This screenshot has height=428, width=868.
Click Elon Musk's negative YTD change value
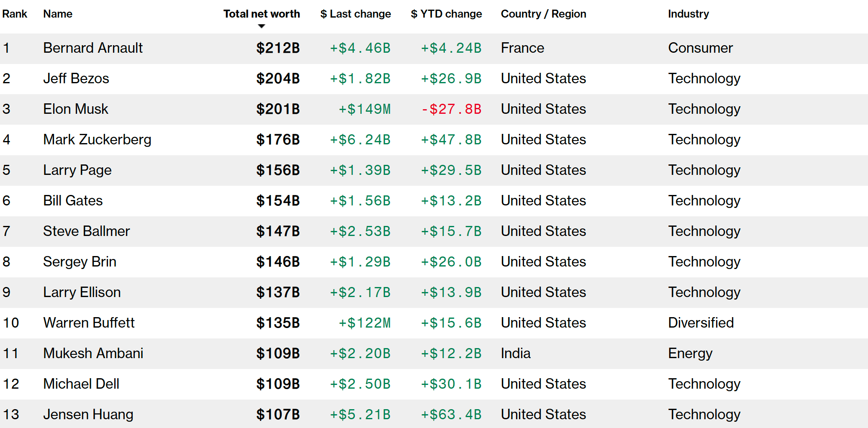click(x=451, y=109)
